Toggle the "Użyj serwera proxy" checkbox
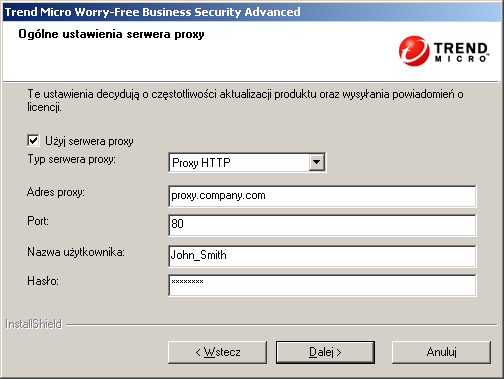This screenshot has height=379, width=504. (33, 140)
